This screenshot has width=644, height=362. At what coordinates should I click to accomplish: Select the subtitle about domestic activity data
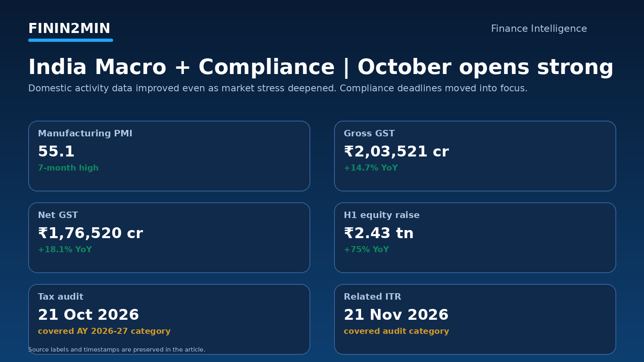click(x=278, y=88)
